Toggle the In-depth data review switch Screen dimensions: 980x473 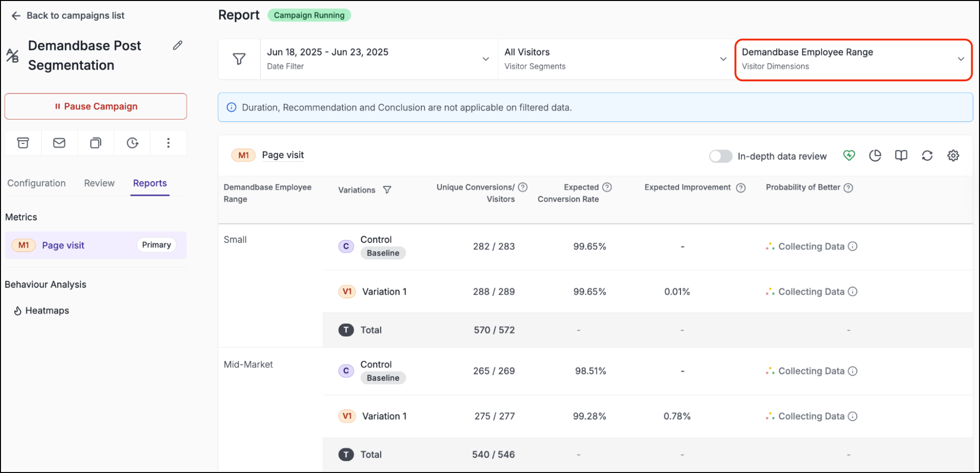721,156
